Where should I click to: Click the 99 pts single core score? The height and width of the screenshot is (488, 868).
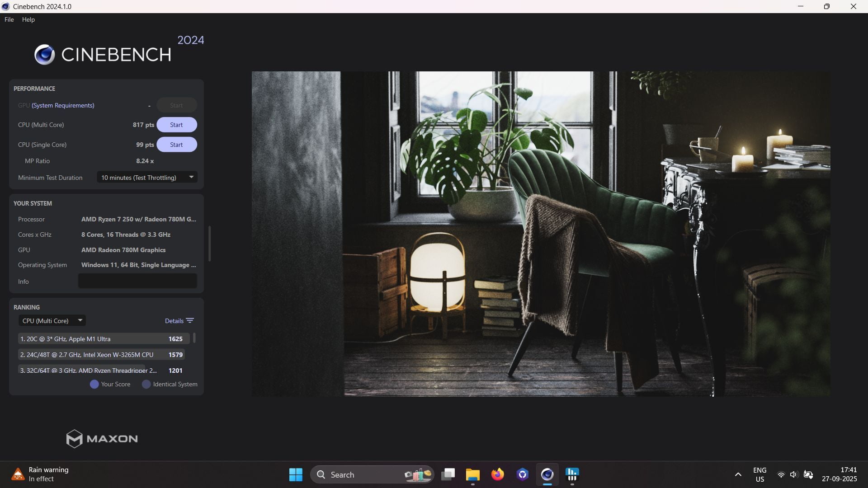point(145,145)
